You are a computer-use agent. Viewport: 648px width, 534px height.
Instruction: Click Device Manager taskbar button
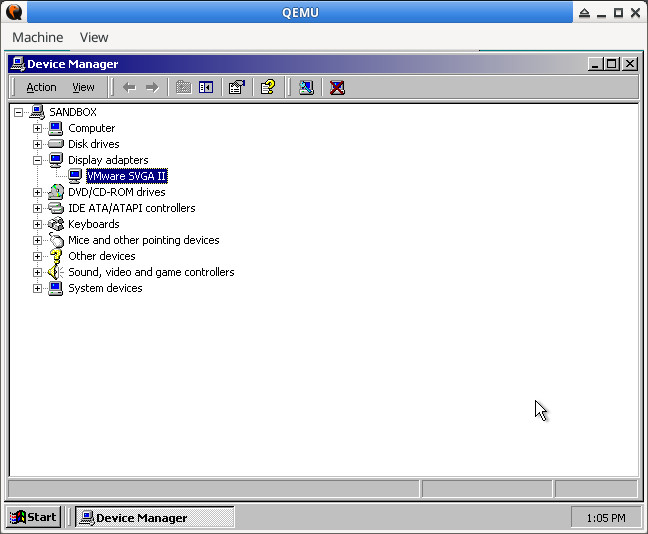[x=155, y=517]
